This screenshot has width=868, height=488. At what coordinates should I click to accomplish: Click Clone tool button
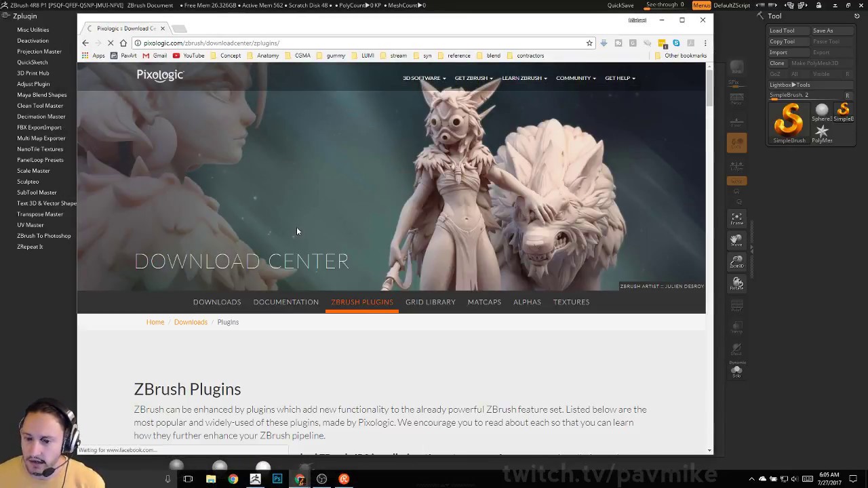click(777, 63)
